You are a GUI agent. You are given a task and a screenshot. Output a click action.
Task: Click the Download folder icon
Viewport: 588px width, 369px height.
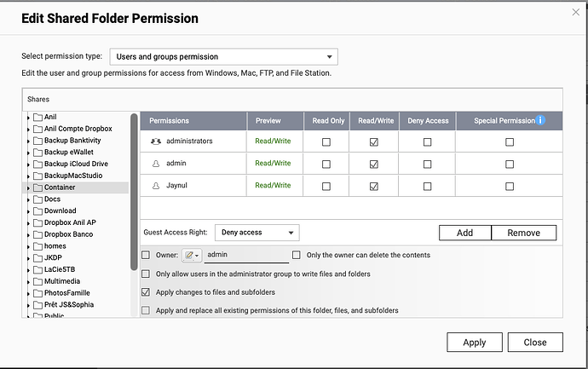pyautogui.click(x=37, y=210)
